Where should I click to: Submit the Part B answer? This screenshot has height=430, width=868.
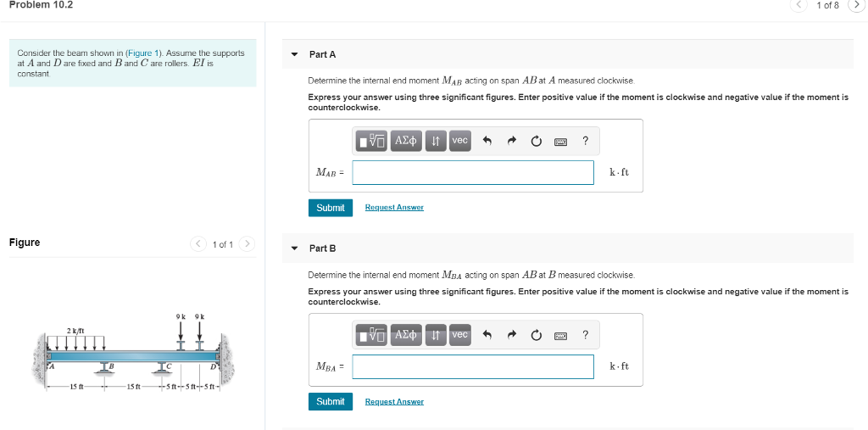tap(331, 402)
